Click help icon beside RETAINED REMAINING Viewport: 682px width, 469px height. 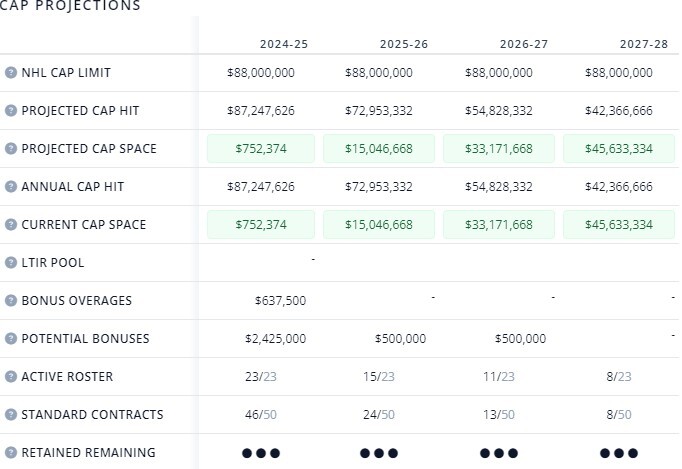[11, 452]
